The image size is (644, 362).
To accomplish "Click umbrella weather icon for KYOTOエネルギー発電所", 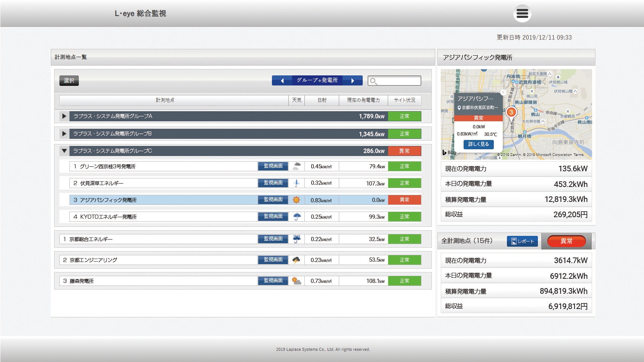I will [297, 217].
